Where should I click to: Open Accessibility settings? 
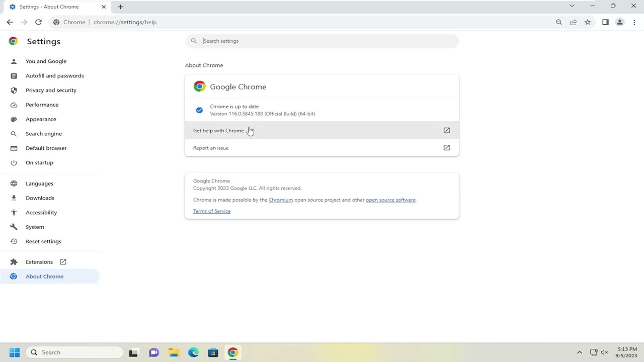point(41,213)
